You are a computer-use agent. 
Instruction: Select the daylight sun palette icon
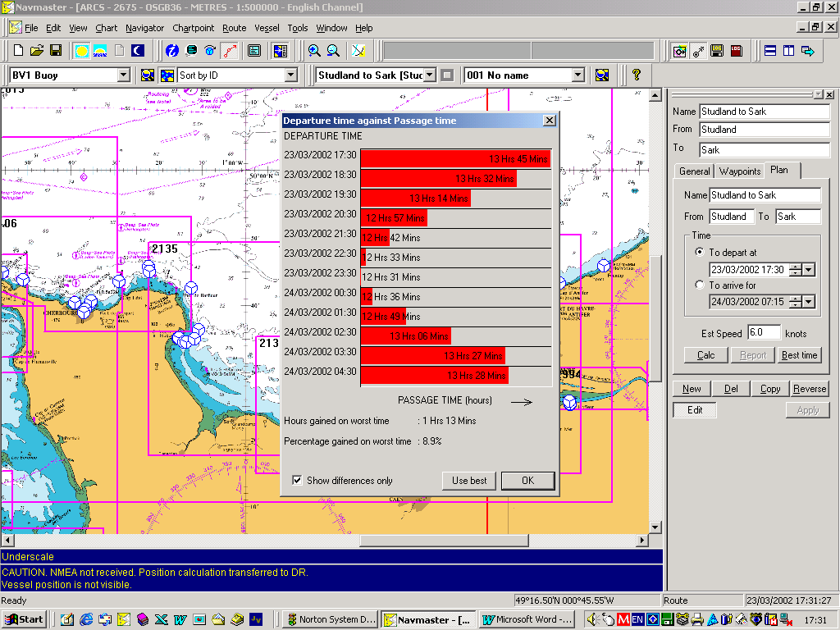click(x=81, y=51)
